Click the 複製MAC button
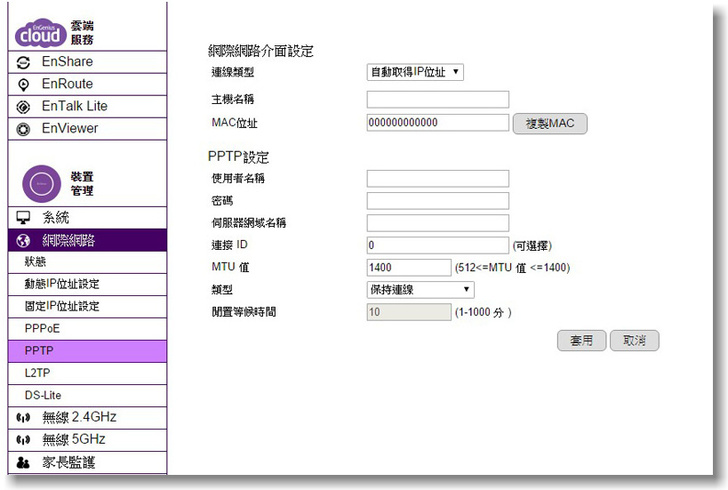The image size is (728, 490). point(550,124)
